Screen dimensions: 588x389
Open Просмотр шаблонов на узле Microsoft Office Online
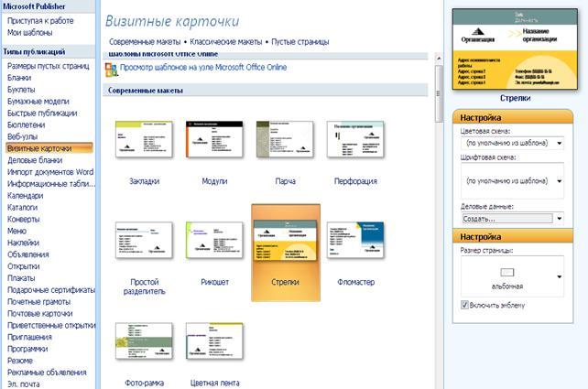pyautogui.click(x=203, y=68)
